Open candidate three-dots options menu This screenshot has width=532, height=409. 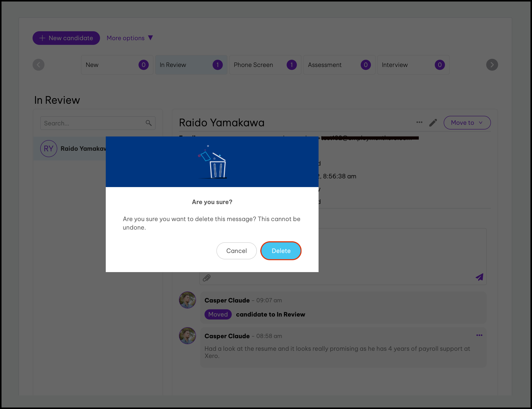point(419,122)
